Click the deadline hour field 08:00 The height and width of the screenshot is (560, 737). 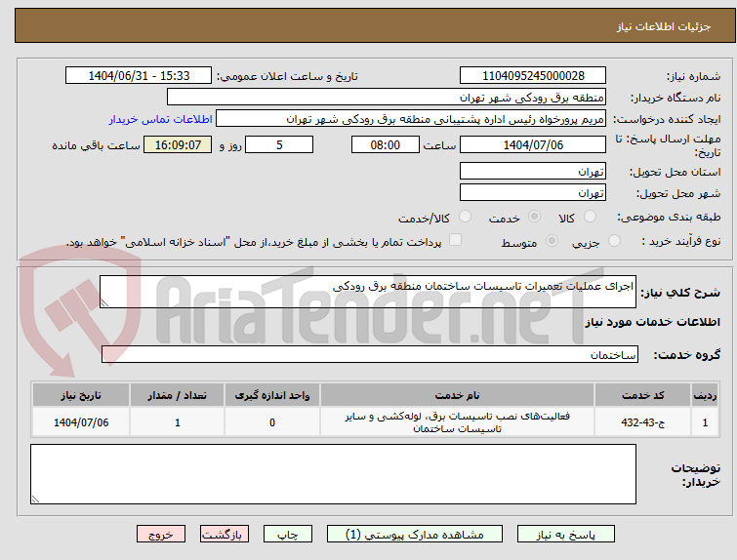point(386,144)
